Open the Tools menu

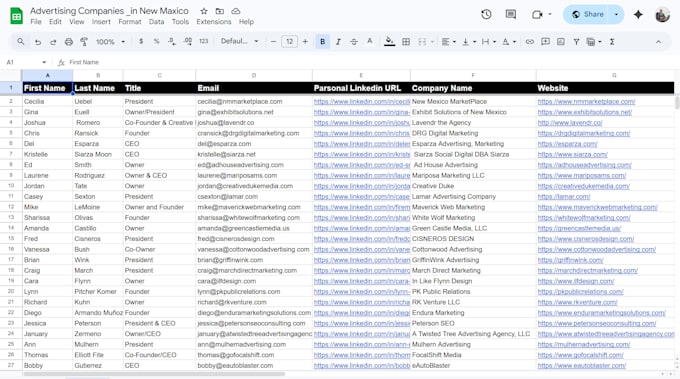(180, 22)
